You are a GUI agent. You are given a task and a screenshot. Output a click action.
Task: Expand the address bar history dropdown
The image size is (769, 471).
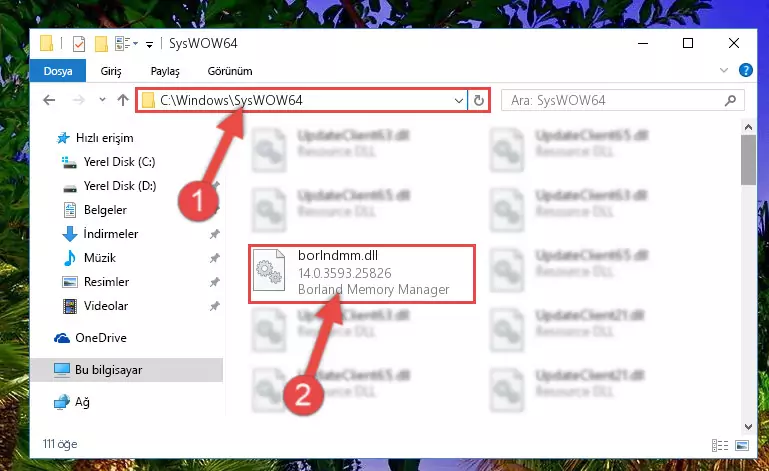(x=459, y=101)
